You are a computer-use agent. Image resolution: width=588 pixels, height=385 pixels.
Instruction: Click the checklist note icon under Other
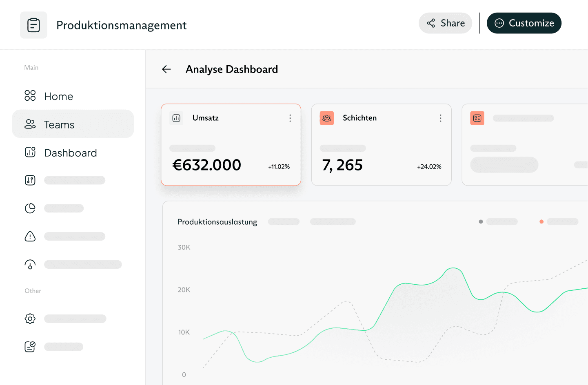30,347
